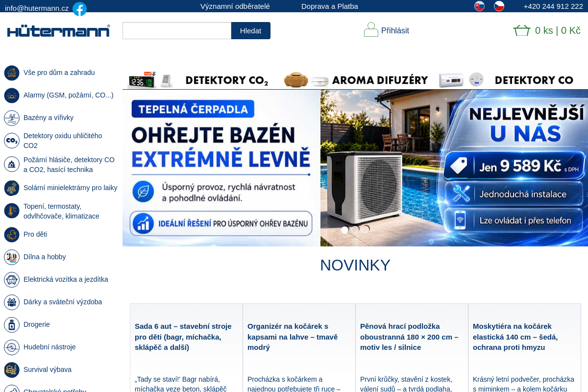Select first carousel slide dot

tap(344, 230)
